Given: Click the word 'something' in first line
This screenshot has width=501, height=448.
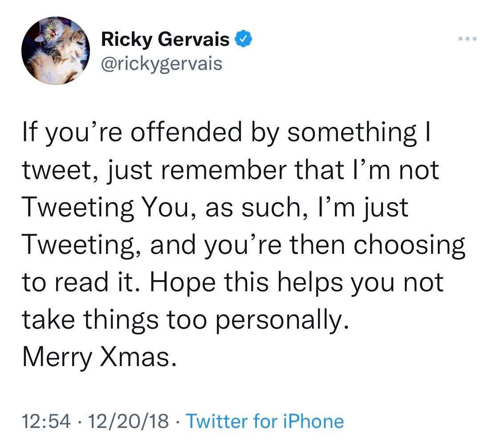Looking at the screenshot, I should 352,133.
